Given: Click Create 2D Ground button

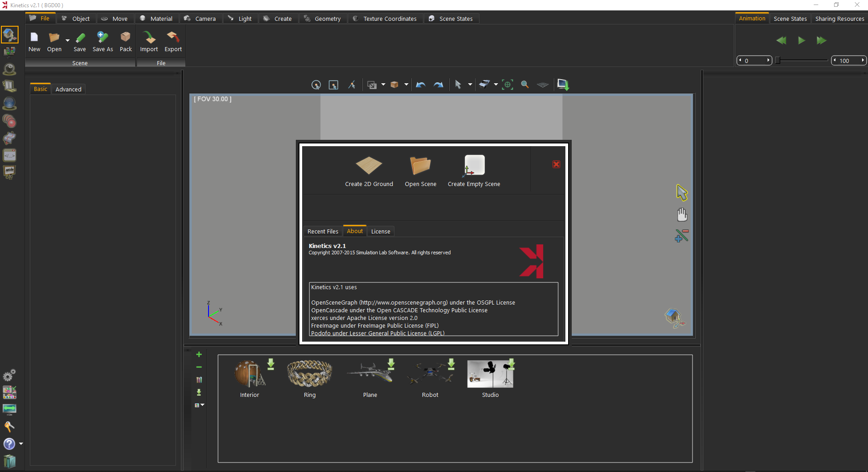Looking at the screenshot, I should pyautogui.click(x=369, y=171).
